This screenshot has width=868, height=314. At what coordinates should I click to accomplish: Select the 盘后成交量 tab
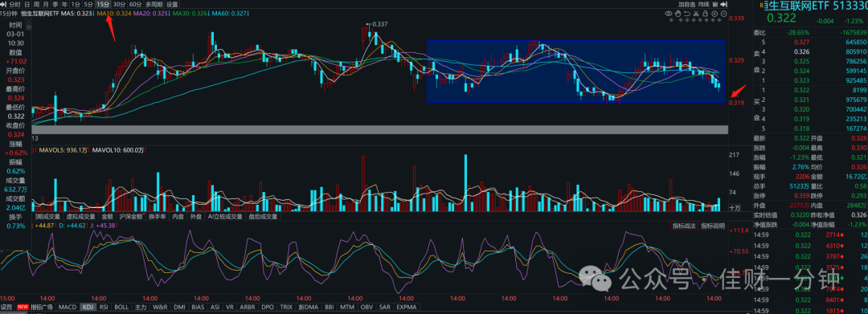pos(263,217)
